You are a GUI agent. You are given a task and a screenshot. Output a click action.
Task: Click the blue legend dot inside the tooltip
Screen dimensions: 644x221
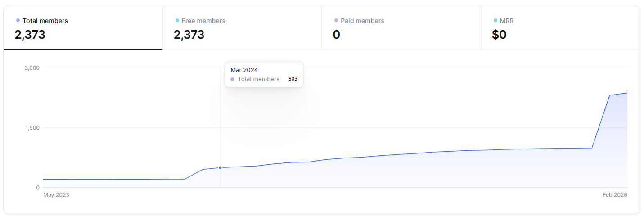click(x=232, y=79)
